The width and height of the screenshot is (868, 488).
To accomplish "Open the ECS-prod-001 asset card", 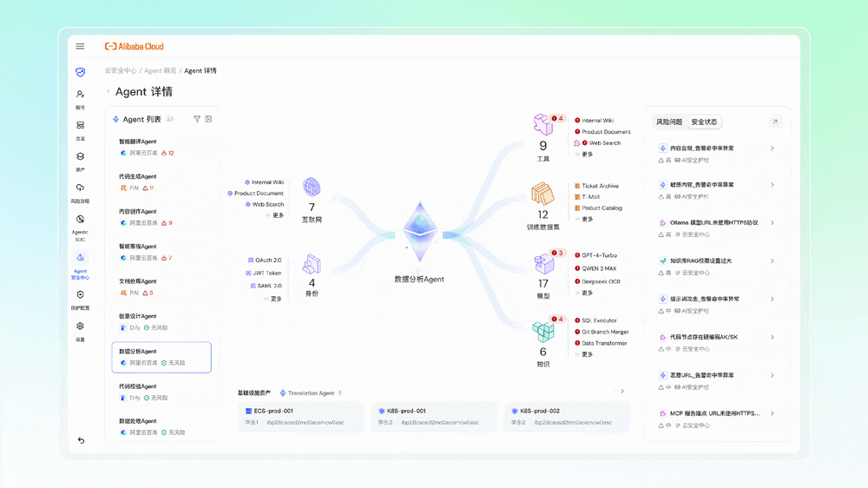I will tap(301, 417).
